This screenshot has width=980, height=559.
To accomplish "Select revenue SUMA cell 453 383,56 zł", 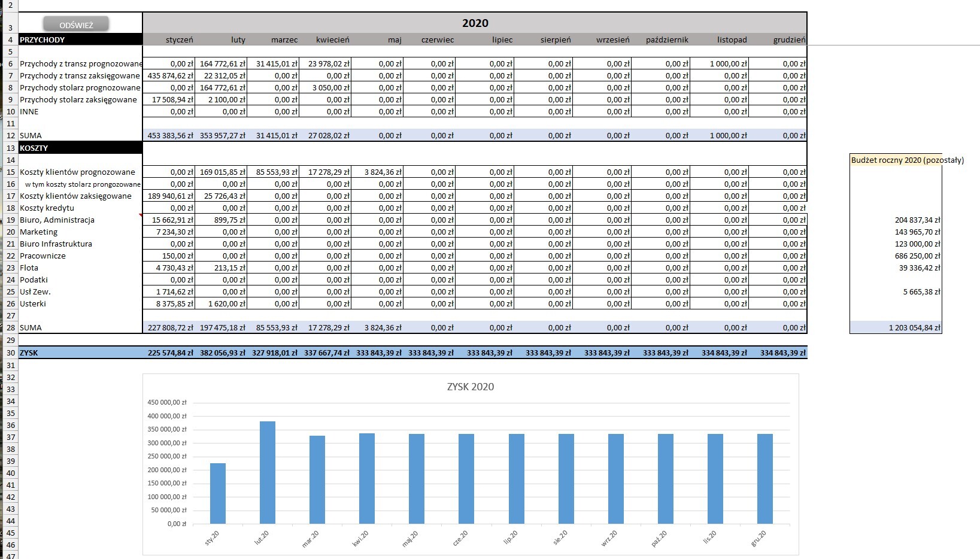I will click(x=169, y=136).
